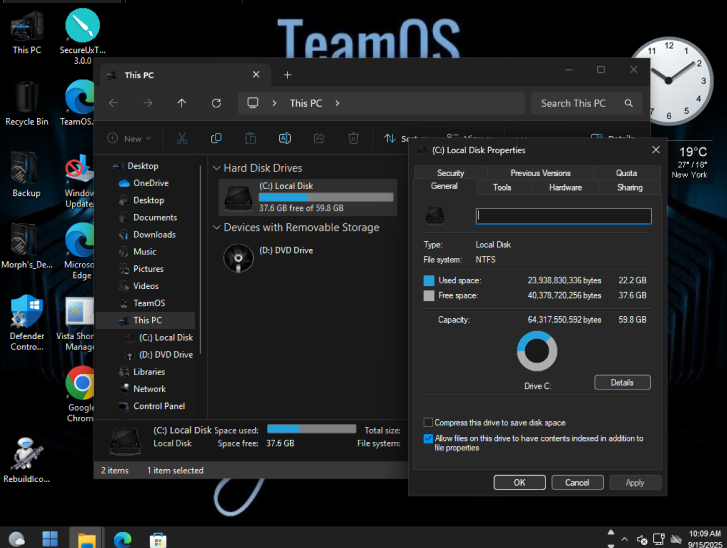This screenshot has width=727, height=548.
Task: Expand chevron after This PC in address bar
Action: tap(337, 103)
